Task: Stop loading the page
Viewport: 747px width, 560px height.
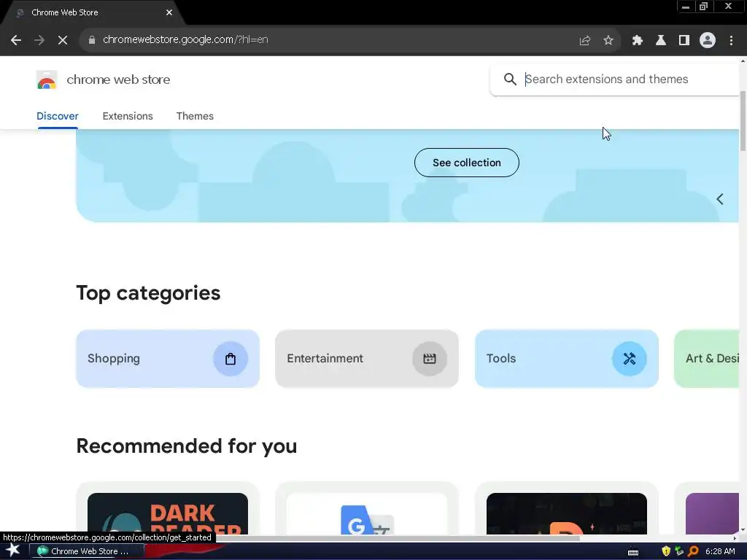Action: click(x=63, y=40)
